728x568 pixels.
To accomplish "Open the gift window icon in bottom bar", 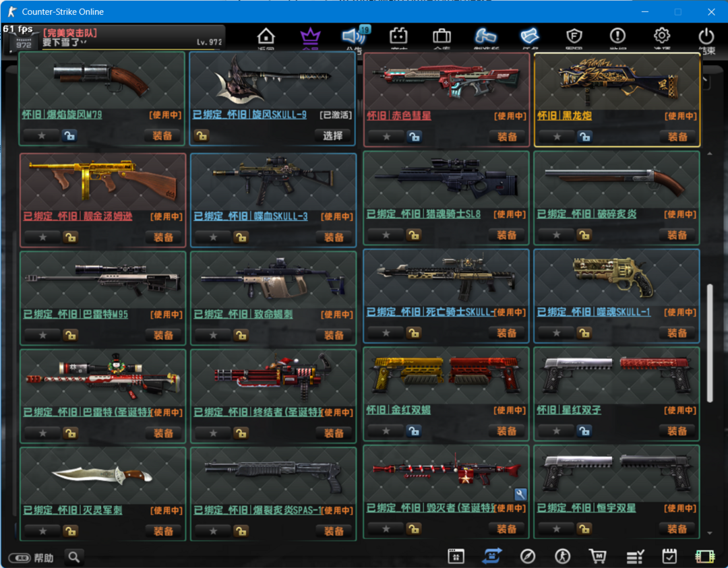I will click(x=456, y=556).
